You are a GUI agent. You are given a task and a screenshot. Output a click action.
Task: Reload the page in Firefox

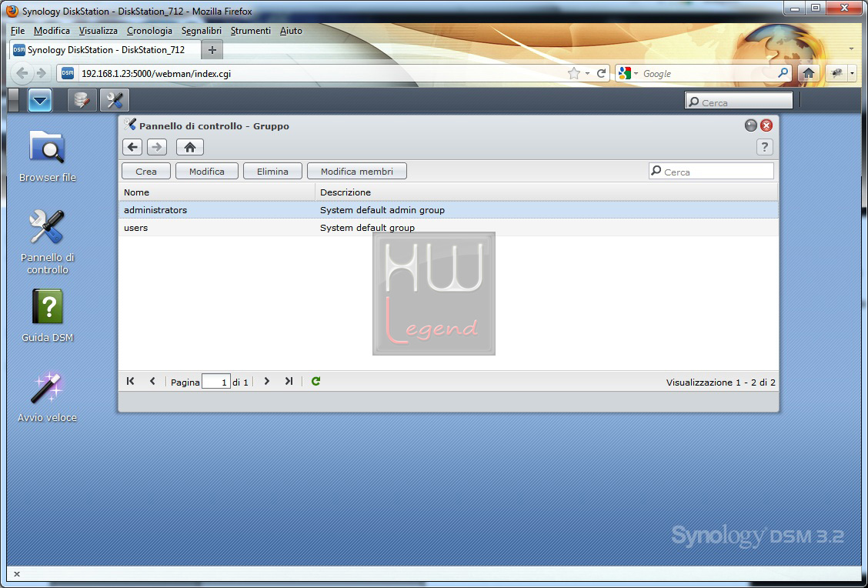click(x=601, y=73)
